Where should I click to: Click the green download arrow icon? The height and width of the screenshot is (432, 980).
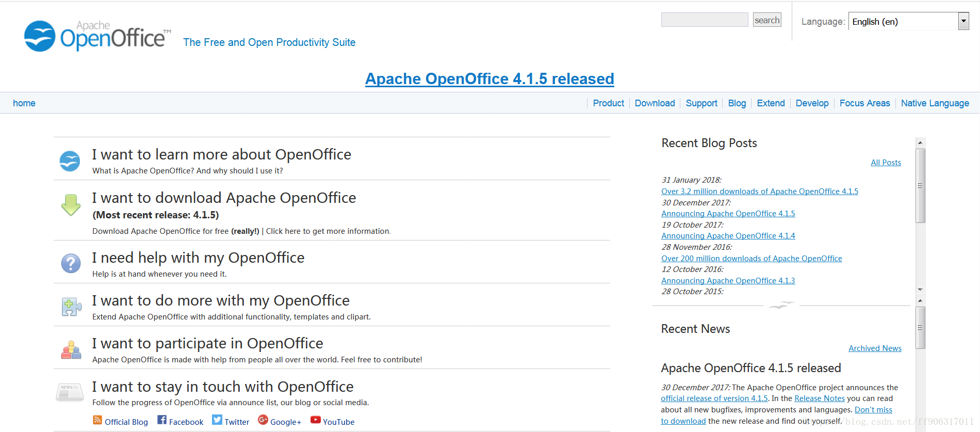[71, 205]
